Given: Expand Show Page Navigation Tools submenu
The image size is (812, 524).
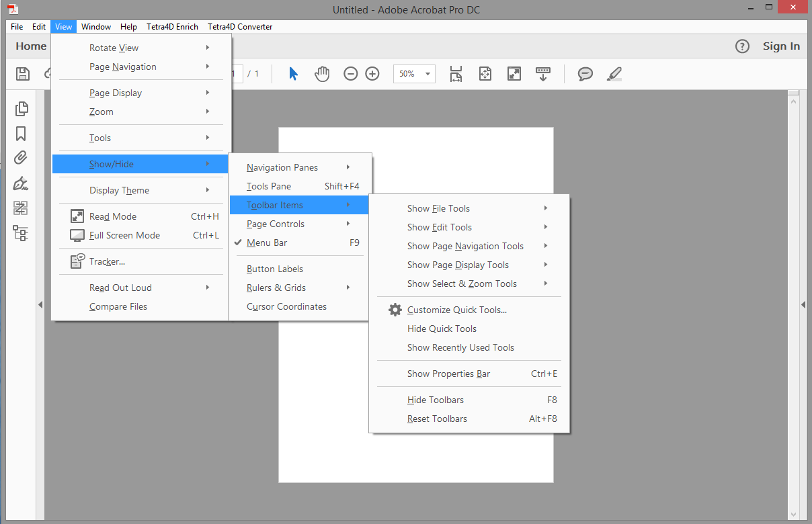Looking at the screenshot, I should (x=469, y=246).
